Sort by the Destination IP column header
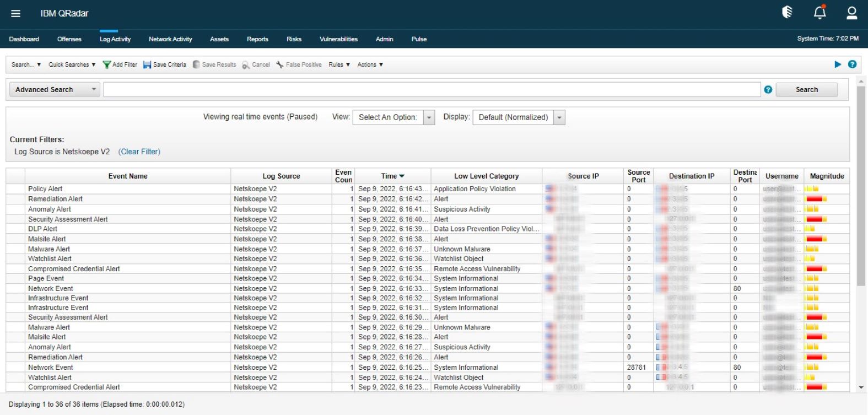Image resolution: width=868 pixels, height=415 pixels. [x=692, y=176]
